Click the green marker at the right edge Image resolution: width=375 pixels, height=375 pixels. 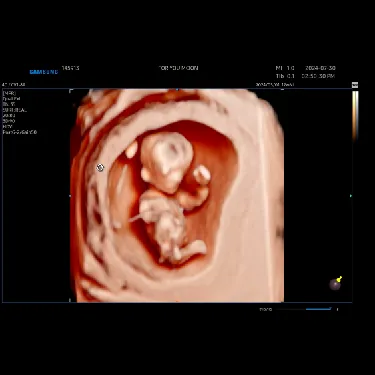351,196
